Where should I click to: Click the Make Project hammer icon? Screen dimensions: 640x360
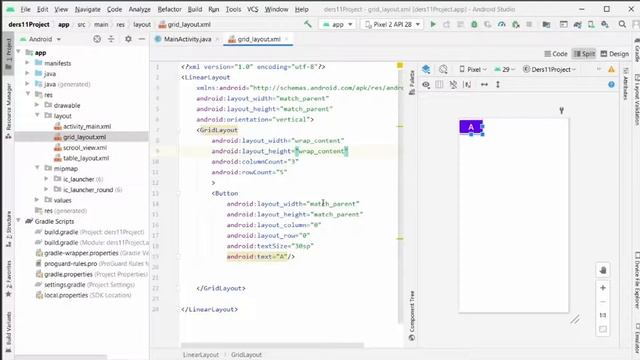pyautogui.click(x=308, y=24)
